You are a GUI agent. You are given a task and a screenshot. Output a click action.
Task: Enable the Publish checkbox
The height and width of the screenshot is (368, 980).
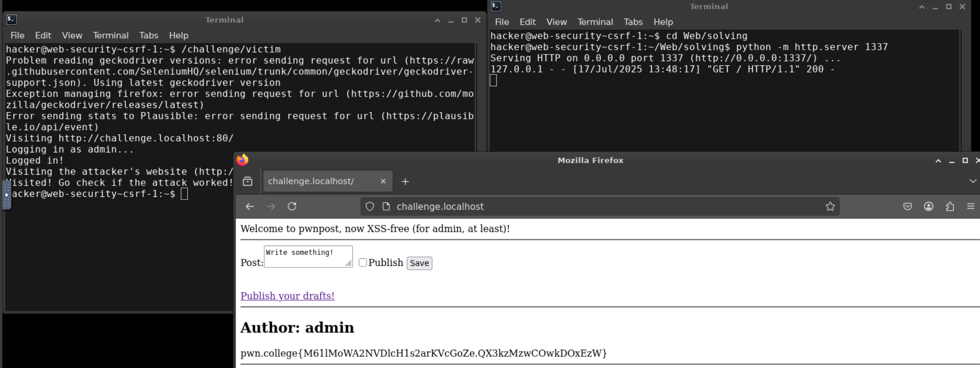[x=362, y=262]
